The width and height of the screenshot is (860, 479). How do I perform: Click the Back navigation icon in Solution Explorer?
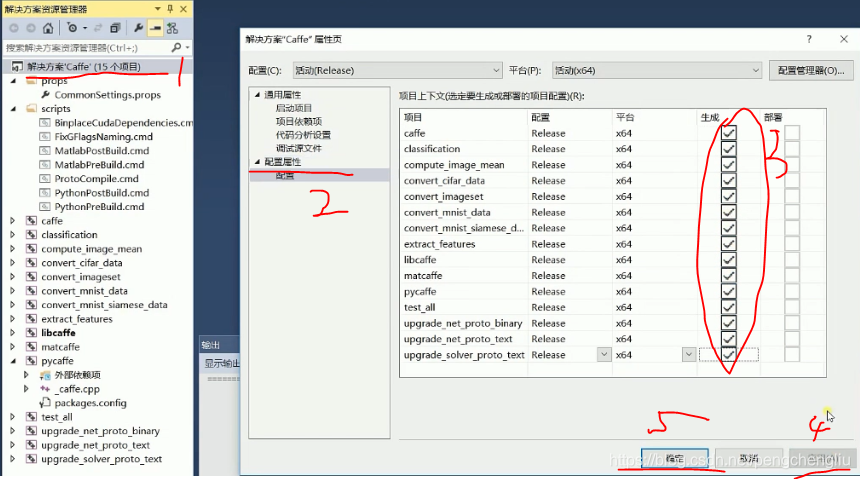click(14, 28)
